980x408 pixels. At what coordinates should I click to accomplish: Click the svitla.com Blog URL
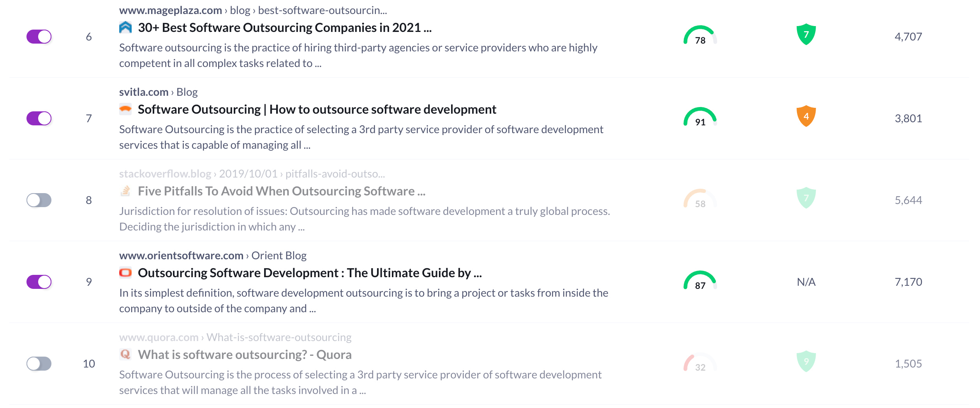tap(158, 92)
